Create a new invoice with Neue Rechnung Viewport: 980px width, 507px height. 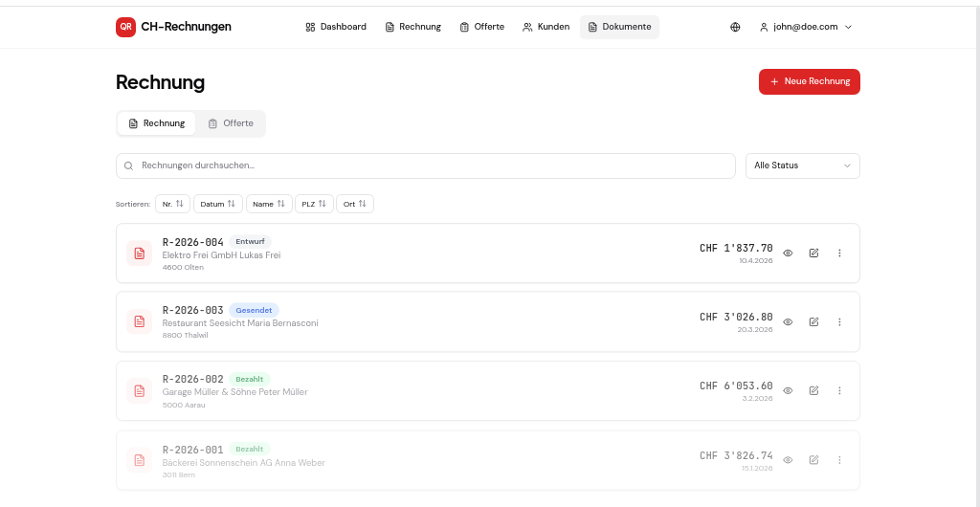tap(810, 82)
